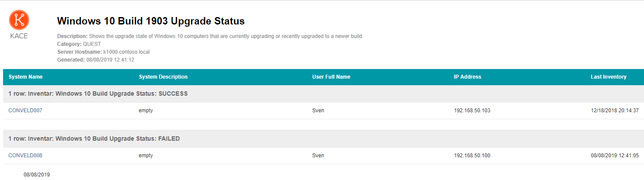Select the FAILED upgrade status group row
Image resolution: width=644 pixels, height=180 pixels.
324,138
